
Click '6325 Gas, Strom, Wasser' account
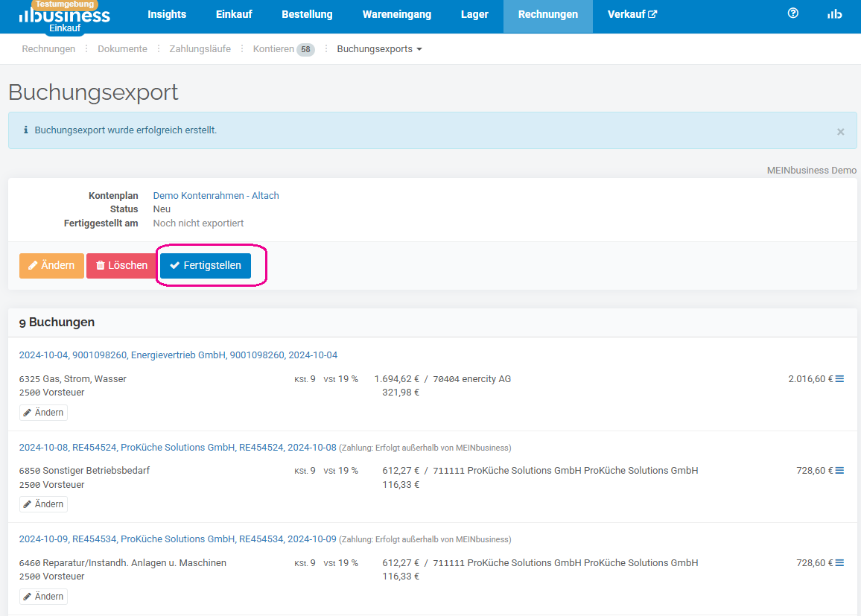pyautogui.click(x=72, y=379)
